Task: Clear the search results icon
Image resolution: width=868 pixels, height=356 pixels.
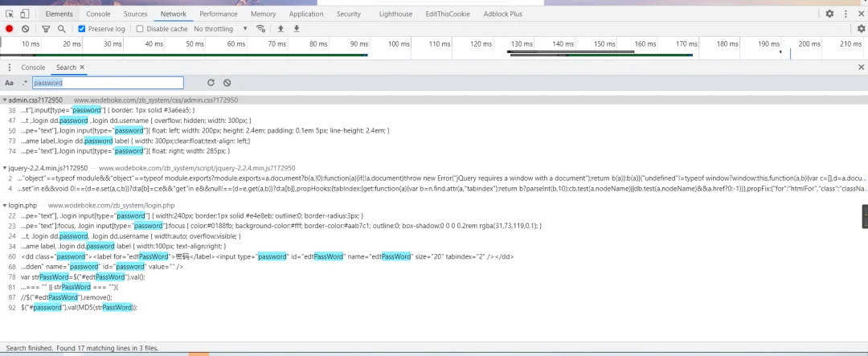Action: (227, 83)
